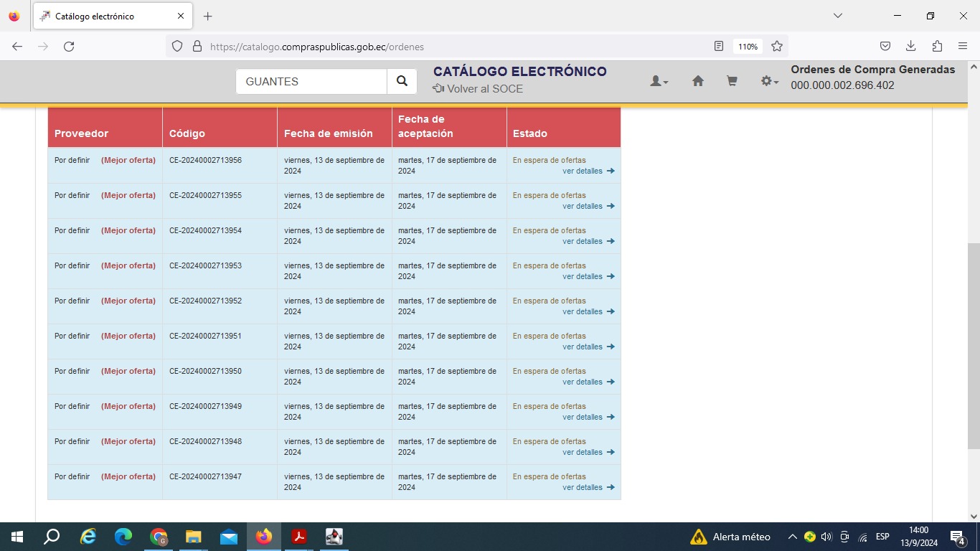The height and width of the screenshot is (551, 980).
Task: Open the Firefox hamburger application menu
Action: [x=963, y=47]
